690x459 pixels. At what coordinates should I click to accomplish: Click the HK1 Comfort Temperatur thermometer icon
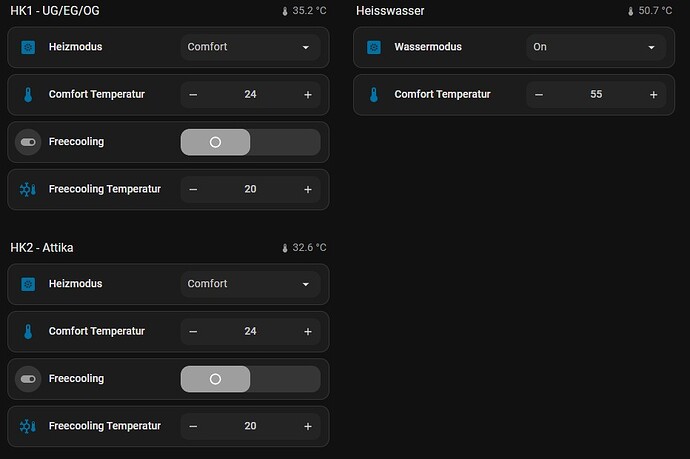[28, 95]
